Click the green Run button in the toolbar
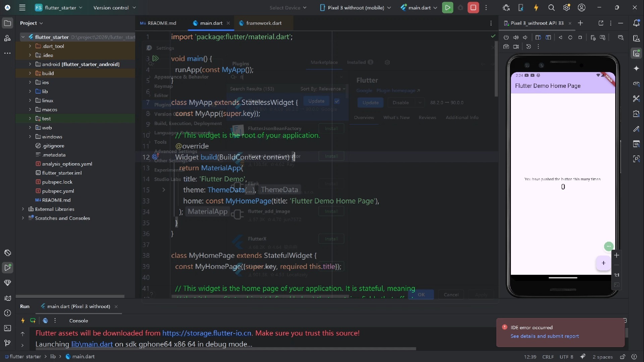 coord(447,7)
